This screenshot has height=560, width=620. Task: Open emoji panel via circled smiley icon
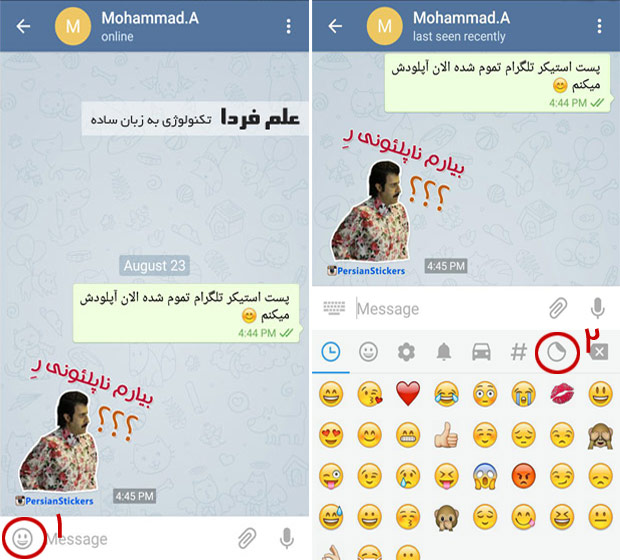(x=22, y=538)
